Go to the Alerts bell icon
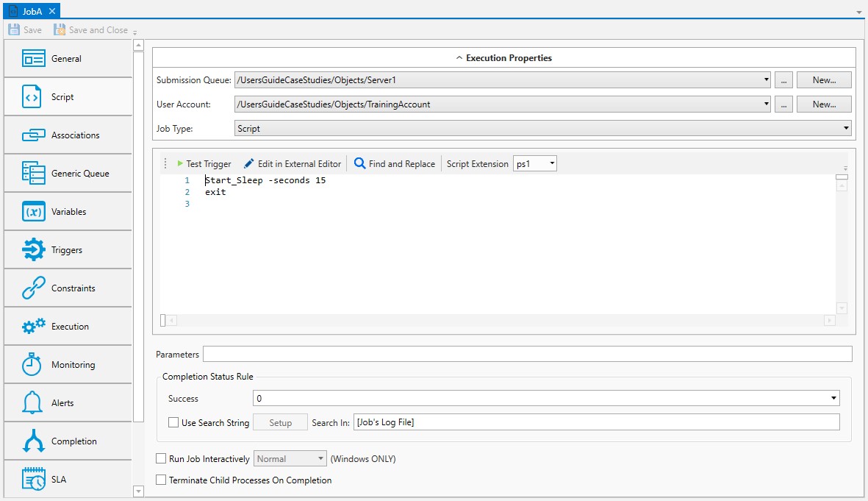 pyautogui.click(x=32, y=403)
